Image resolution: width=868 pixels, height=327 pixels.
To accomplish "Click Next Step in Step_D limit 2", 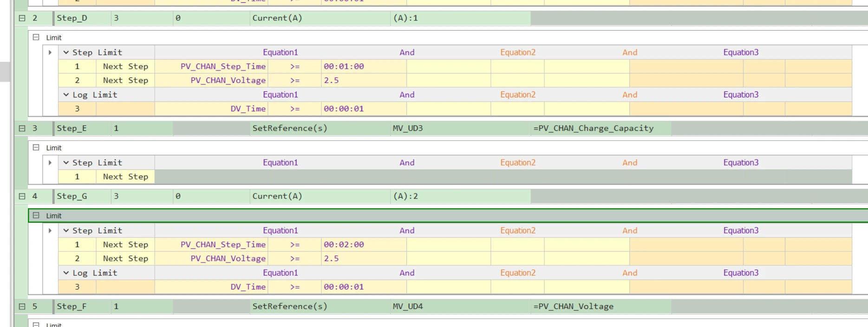I will pos(125,80).
